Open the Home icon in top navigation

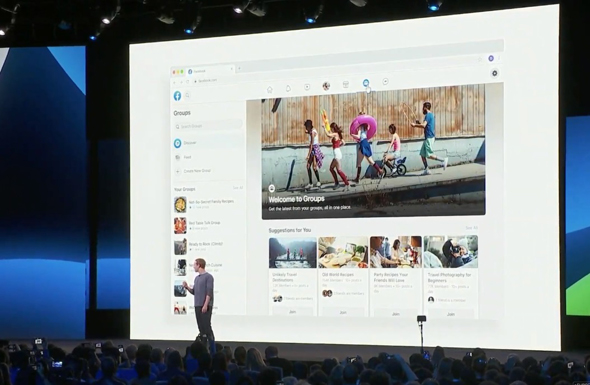269,90
